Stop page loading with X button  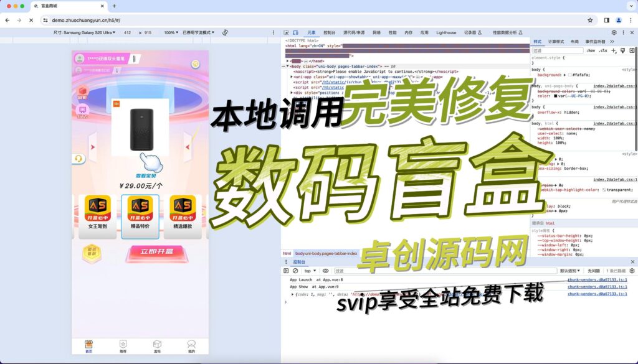31,20
